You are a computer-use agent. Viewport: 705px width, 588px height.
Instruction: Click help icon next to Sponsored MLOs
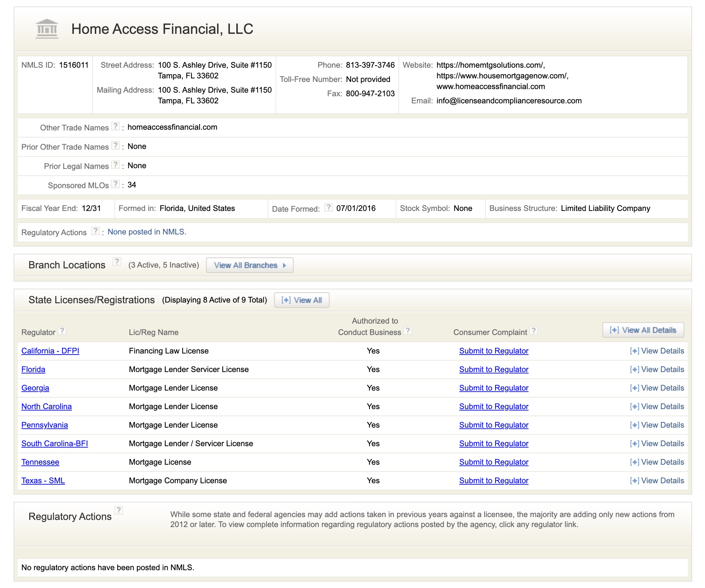click(115, 184)
